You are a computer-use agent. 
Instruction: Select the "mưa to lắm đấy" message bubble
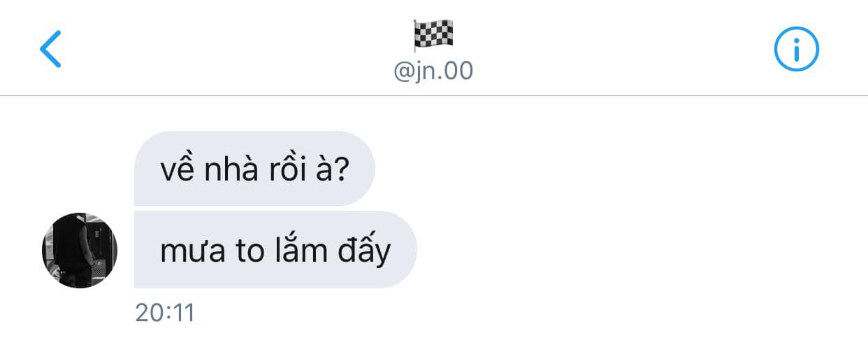pos(275,250)
